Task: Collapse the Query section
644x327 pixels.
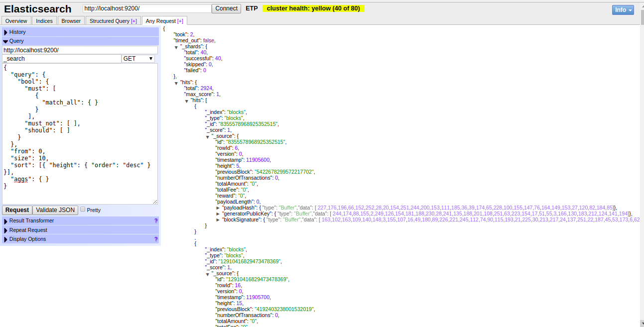Action: [80, 41]
